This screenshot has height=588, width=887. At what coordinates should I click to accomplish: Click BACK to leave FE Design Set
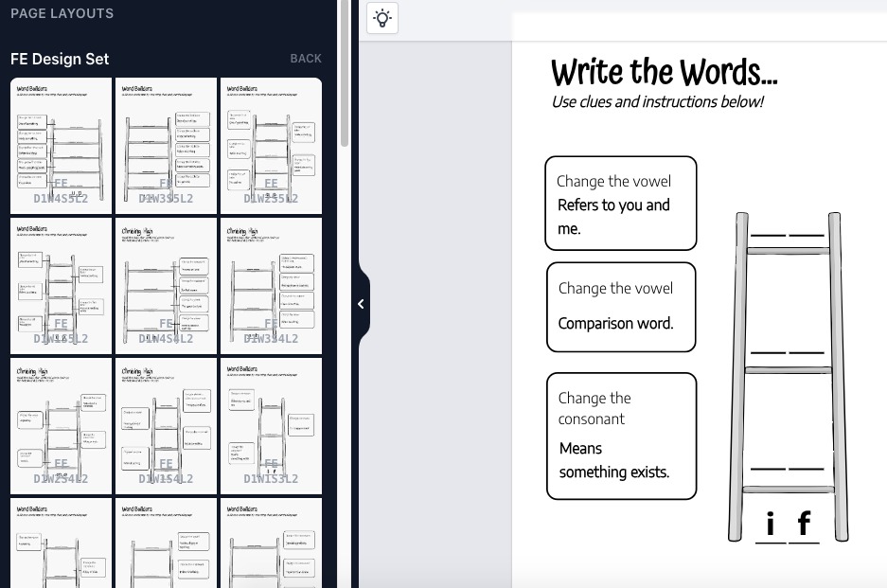306,58
